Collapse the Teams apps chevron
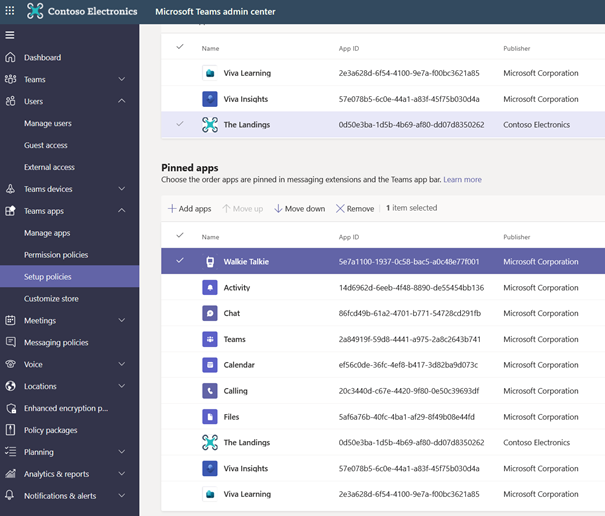 (x=122, y=210)
